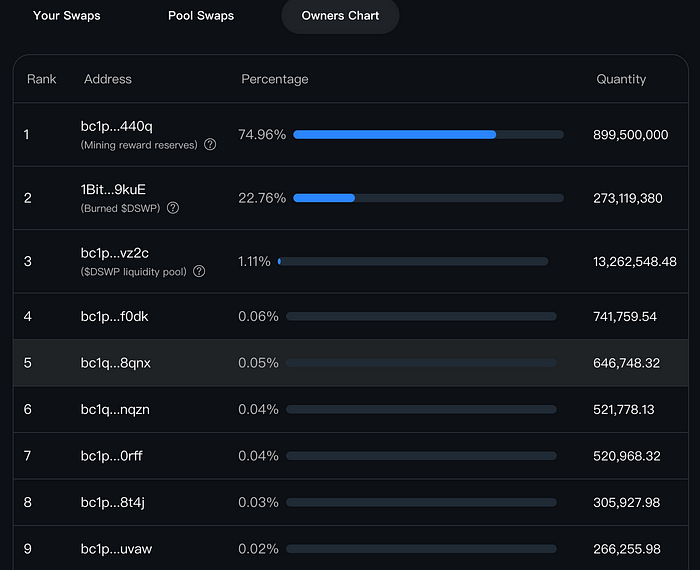Select quantity 899,500,000 in first row
700x570 pixels.
click(x=630, y=135)
